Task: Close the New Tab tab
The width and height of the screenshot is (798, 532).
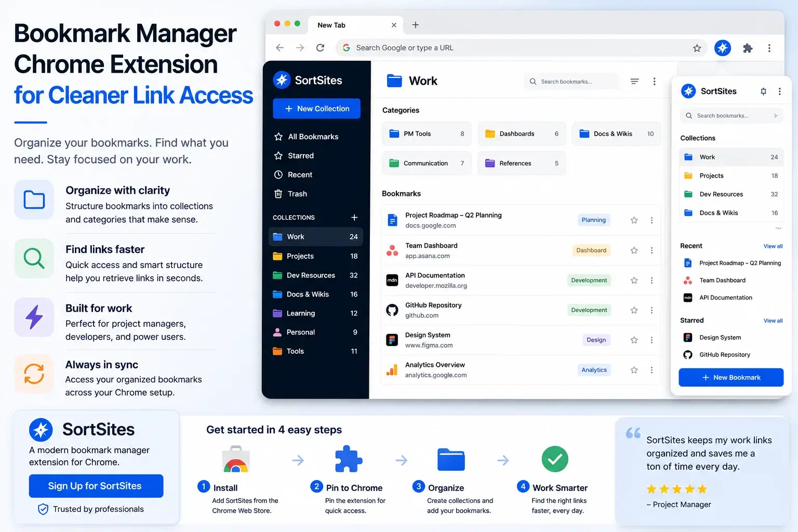Action: [x=394, y=25]
